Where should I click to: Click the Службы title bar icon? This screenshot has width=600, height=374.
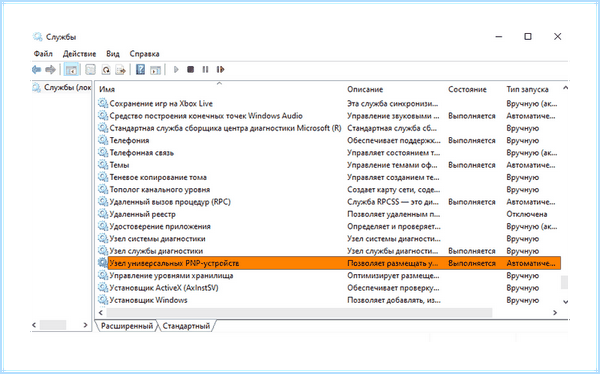click(38, 37)
